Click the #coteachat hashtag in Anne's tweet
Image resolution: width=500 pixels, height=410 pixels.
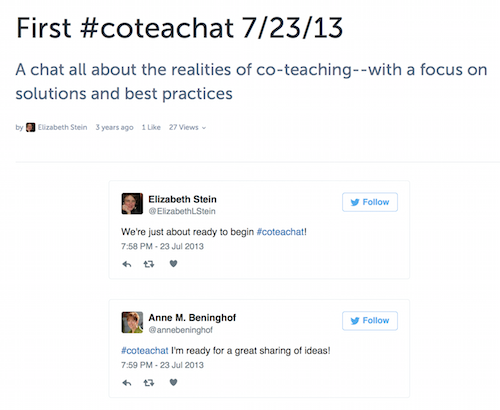[x=145, y=351]
